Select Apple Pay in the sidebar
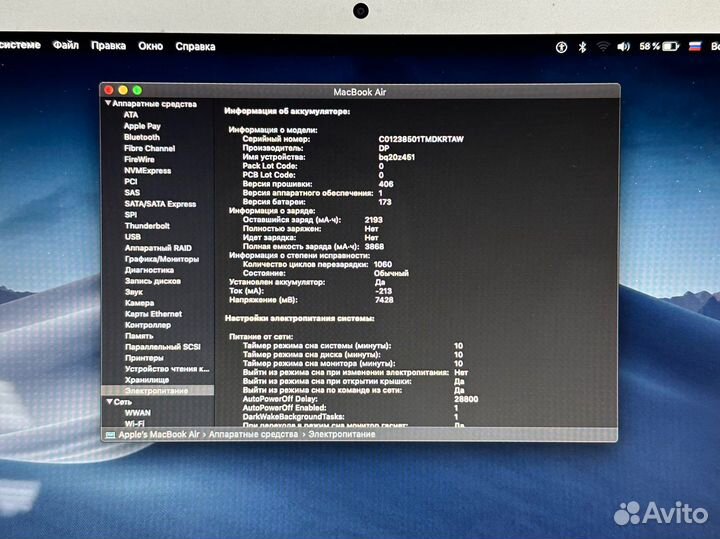The image size is (720, 539). (x=142, y=126)
